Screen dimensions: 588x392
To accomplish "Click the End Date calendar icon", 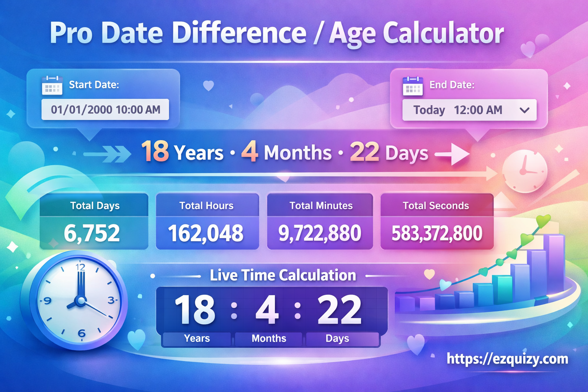I will pos(413,86).
